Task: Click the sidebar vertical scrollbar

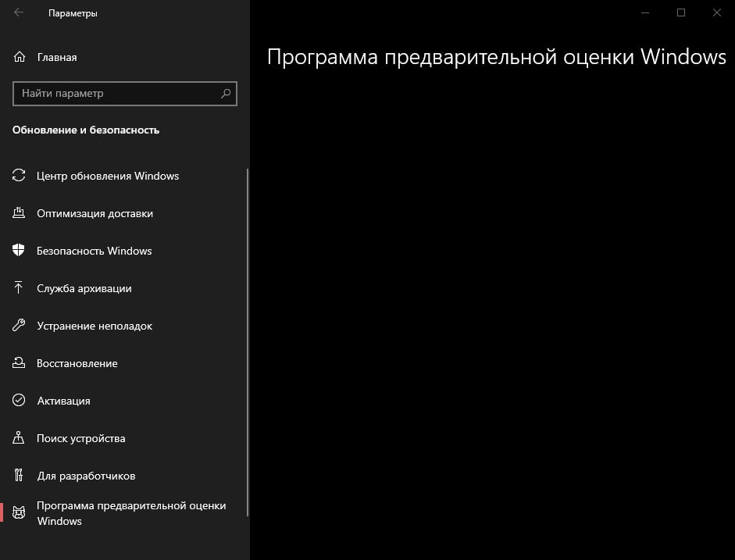Action: click(x=248, y=343)
